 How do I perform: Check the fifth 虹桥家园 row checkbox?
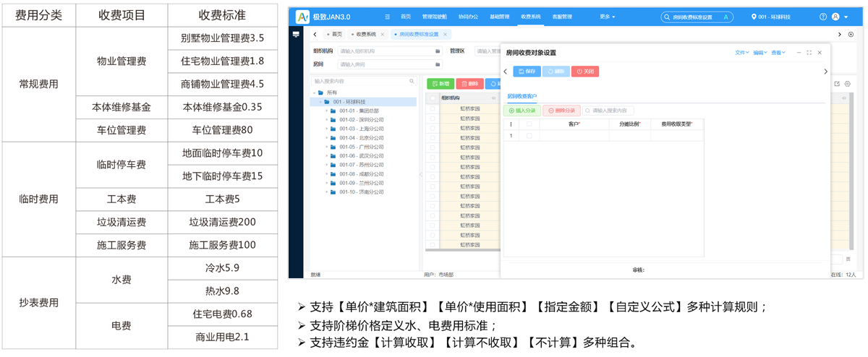click(x=433, y=147)
